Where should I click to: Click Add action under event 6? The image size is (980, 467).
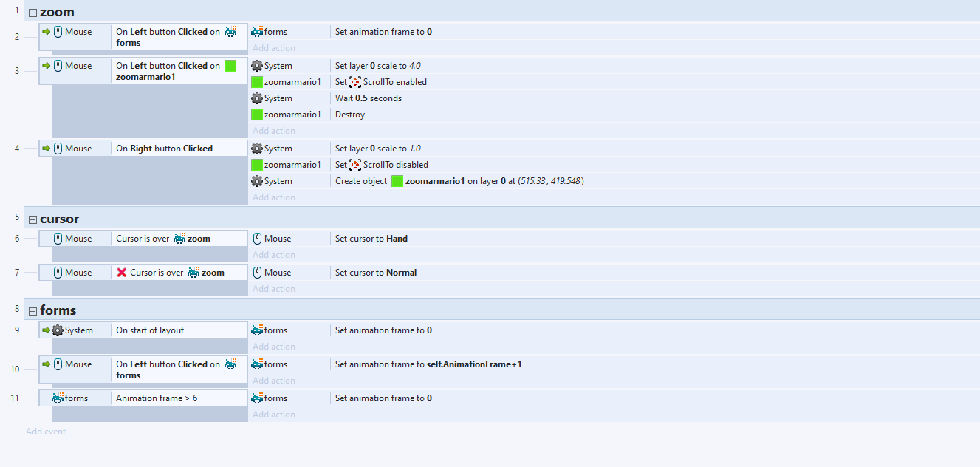pyautogui.click(x=274, y=255)
